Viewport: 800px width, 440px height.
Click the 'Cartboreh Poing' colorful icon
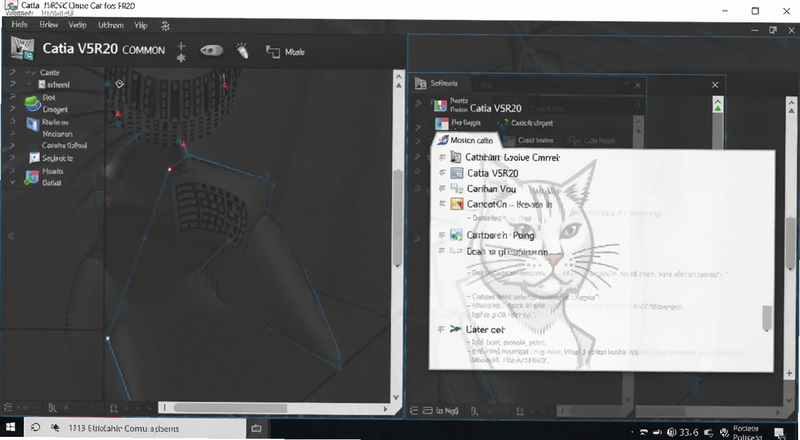(x=456, y=235)
